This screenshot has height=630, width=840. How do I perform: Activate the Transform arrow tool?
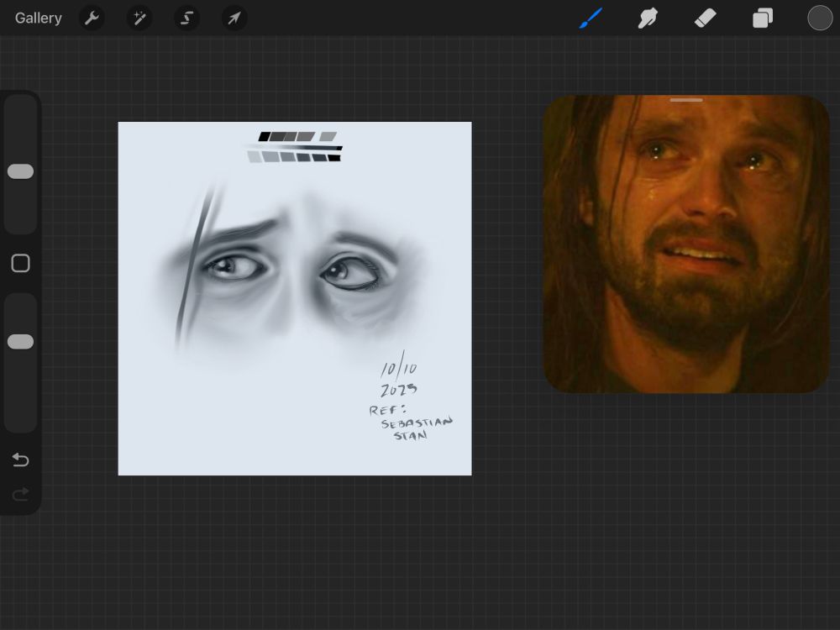point(234,18)
